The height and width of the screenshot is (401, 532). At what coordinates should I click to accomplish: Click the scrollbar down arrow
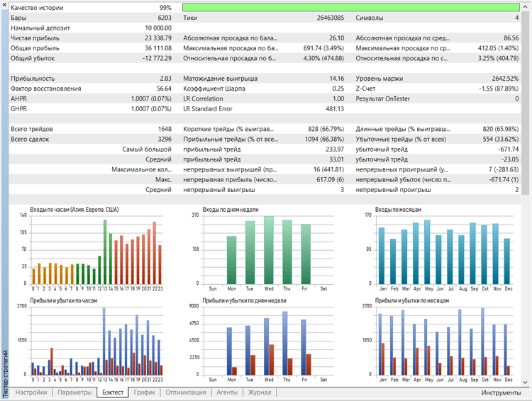click(x=525, y=383)
